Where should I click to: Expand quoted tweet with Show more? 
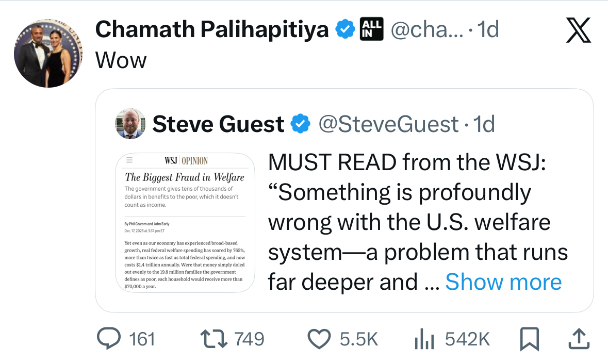(x=503, y=282)
